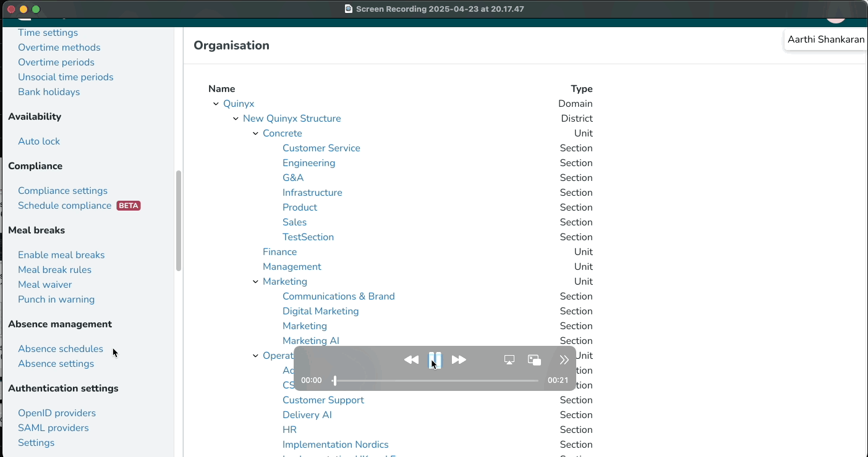Open Meal break rules

coord(55,270)
